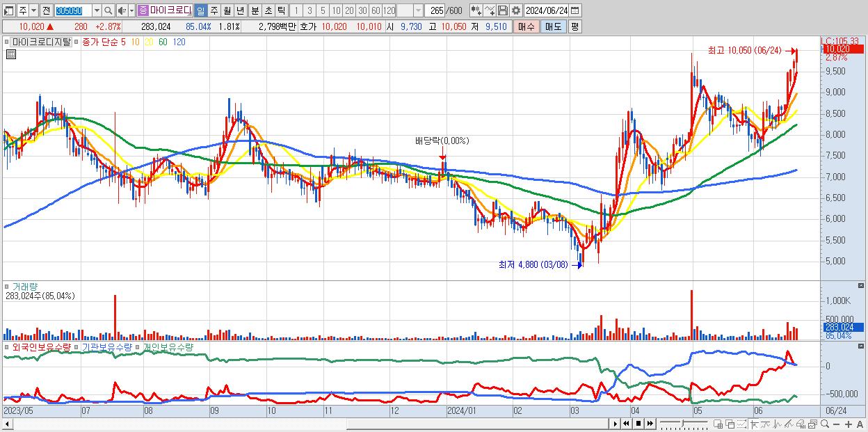The width and height of the screenshot is (868, 432).
Task: Click the stock code input field 305090
Action: (x=73, y=10)
